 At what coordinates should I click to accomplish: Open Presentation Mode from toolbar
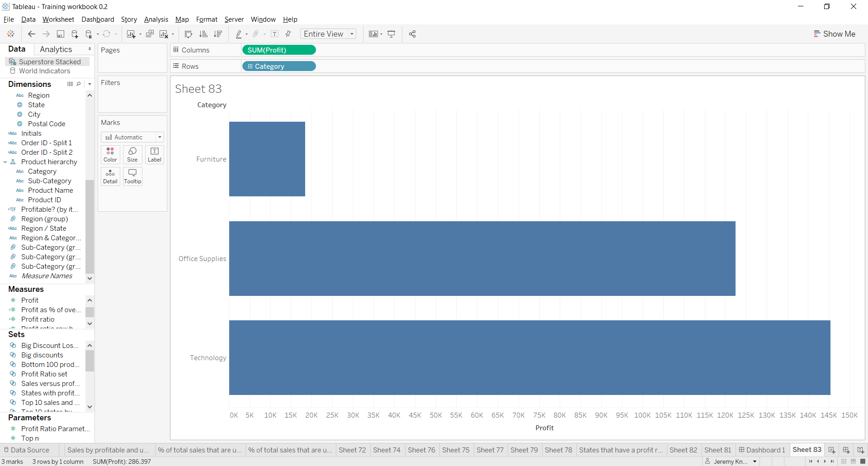pyautogui.click(x=392, y=34)
